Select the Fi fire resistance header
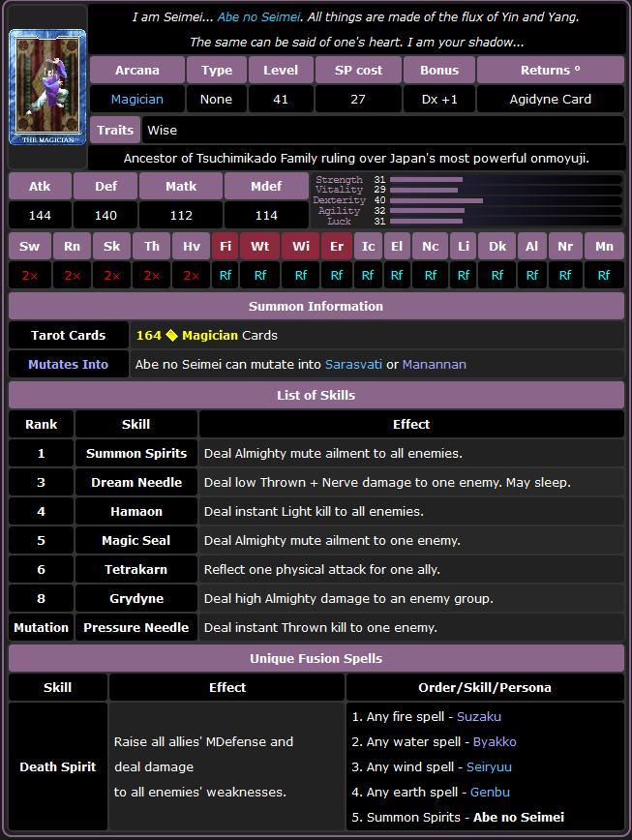Image resolution: width=632 pixels, height=840 pixels. (x=225, y=247)
